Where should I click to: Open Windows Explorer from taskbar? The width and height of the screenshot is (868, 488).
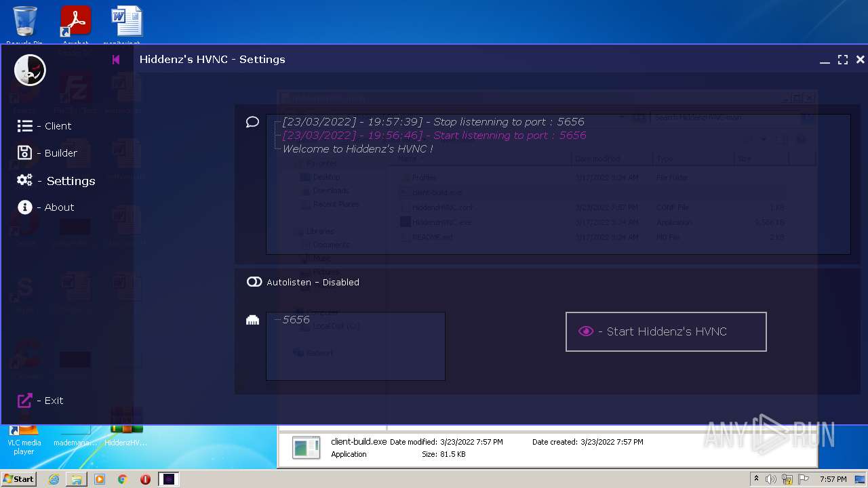[77, 479]
